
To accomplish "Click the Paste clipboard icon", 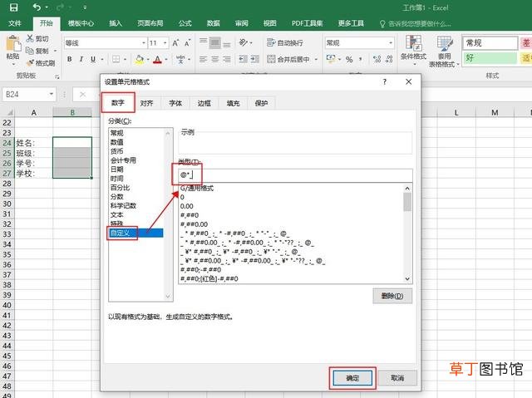I will [13, 44].
